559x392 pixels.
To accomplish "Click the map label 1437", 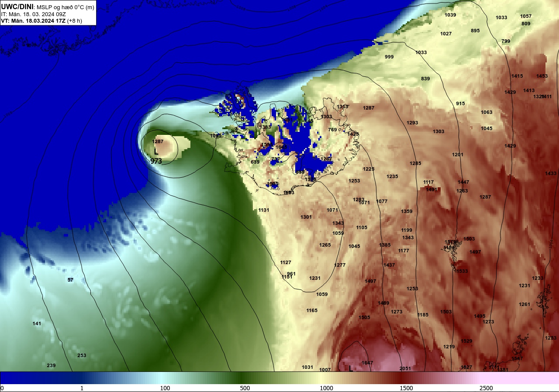I will click(x=389, y=265).
